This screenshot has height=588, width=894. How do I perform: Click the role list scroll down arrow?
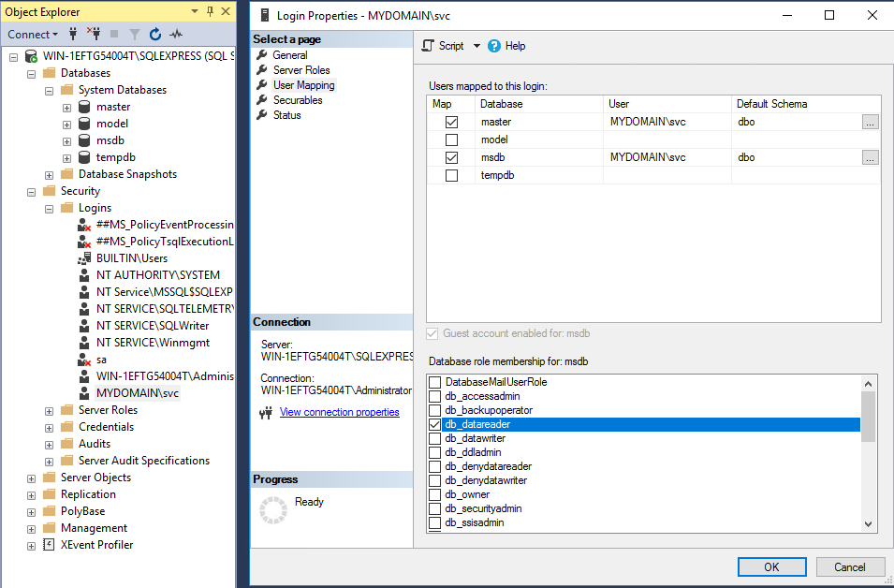pos(868,524)
